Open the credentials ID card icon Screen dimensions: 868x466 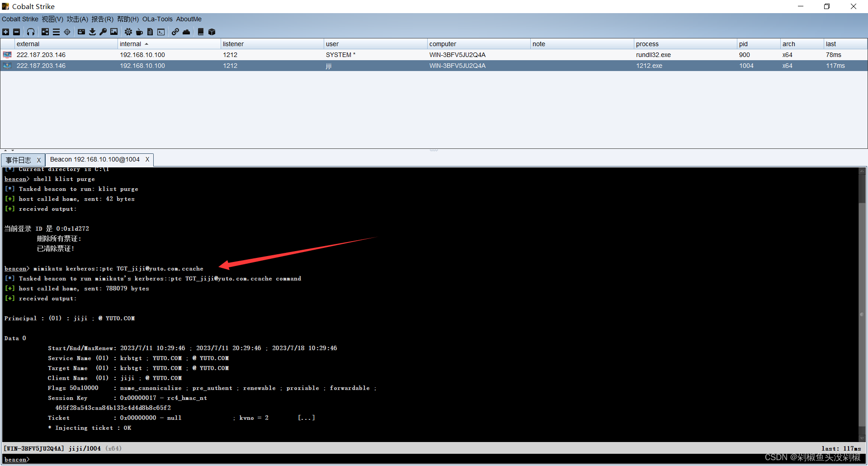click(x=81, y=32)
